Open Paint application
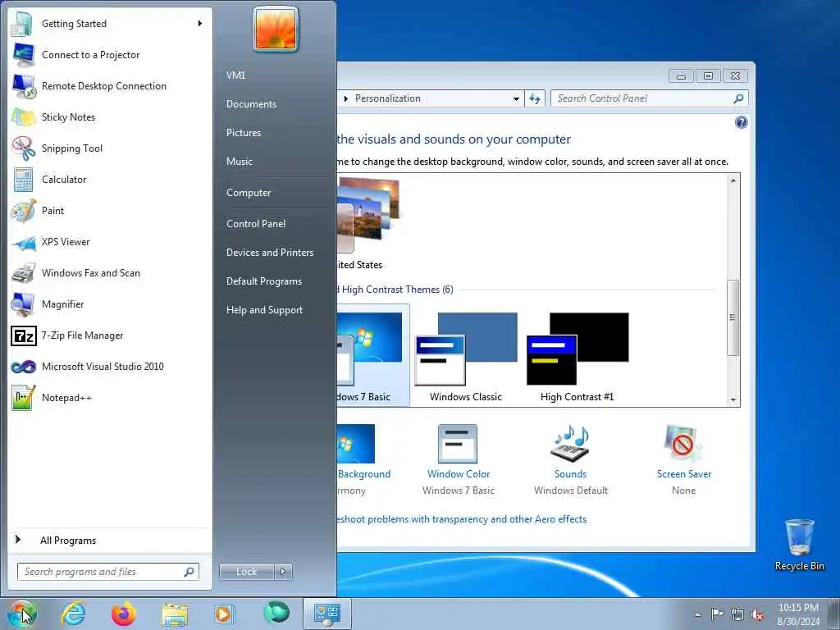The width and height of the screenshot is (840, 630). [109, 211]
